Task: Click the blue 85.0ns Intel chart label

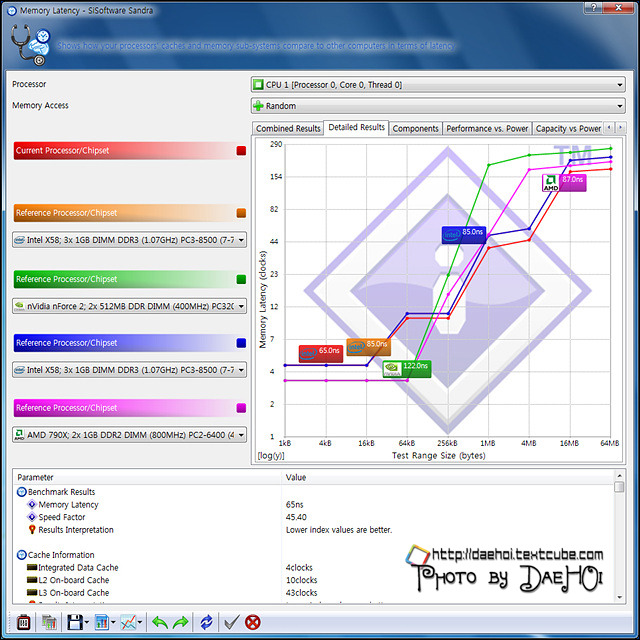Action: pos(464,235)
